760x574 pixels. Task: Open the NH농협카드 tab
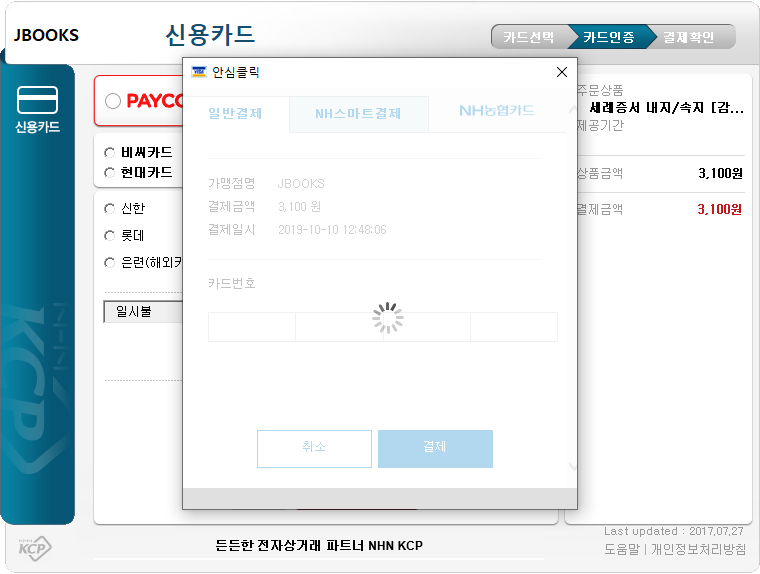[497, 111]
